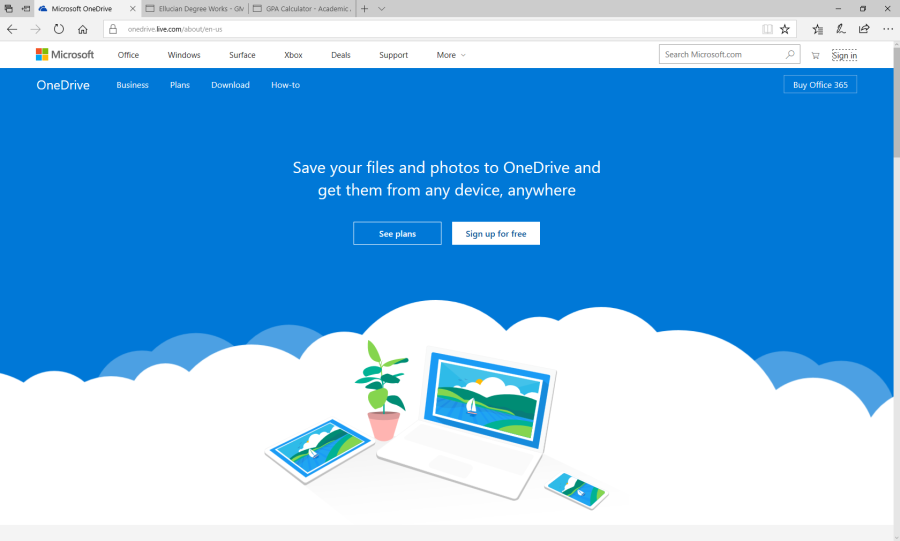900x541 pixels.
Task: Select the Microsoft OneDrive tab
Action: 86,9
